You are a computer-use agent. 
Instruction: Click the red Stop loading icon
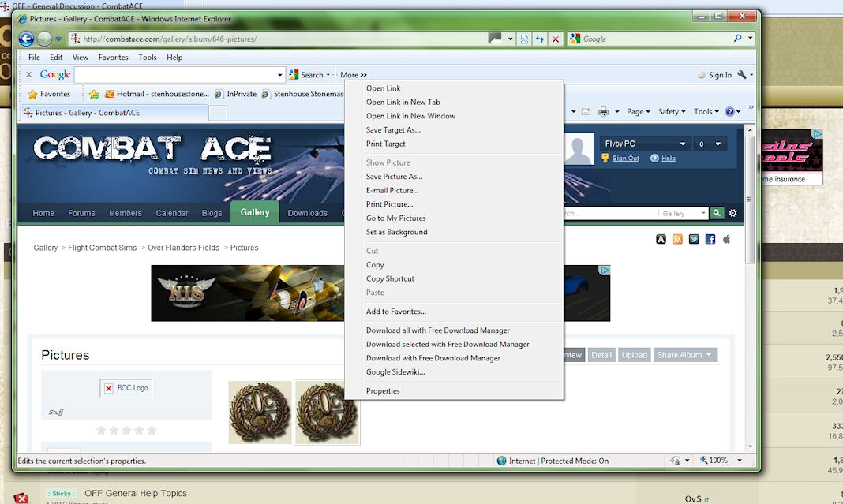click(556, 39)
